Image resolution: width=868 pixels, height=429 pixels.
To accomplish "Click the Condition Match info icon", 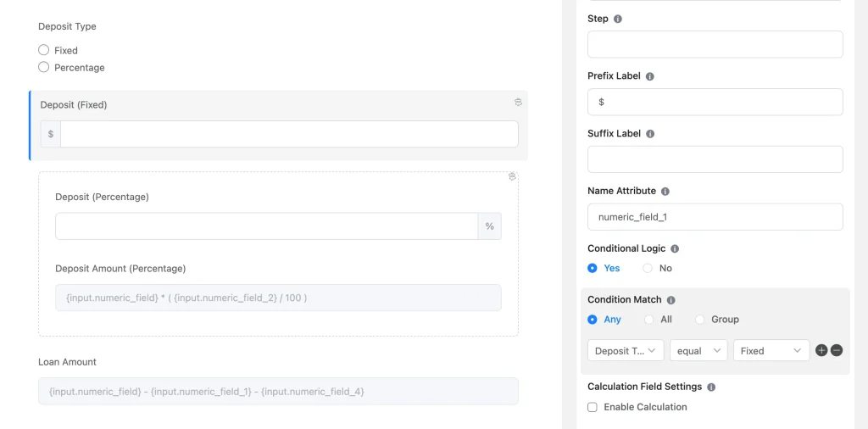I will coord(670,300).
